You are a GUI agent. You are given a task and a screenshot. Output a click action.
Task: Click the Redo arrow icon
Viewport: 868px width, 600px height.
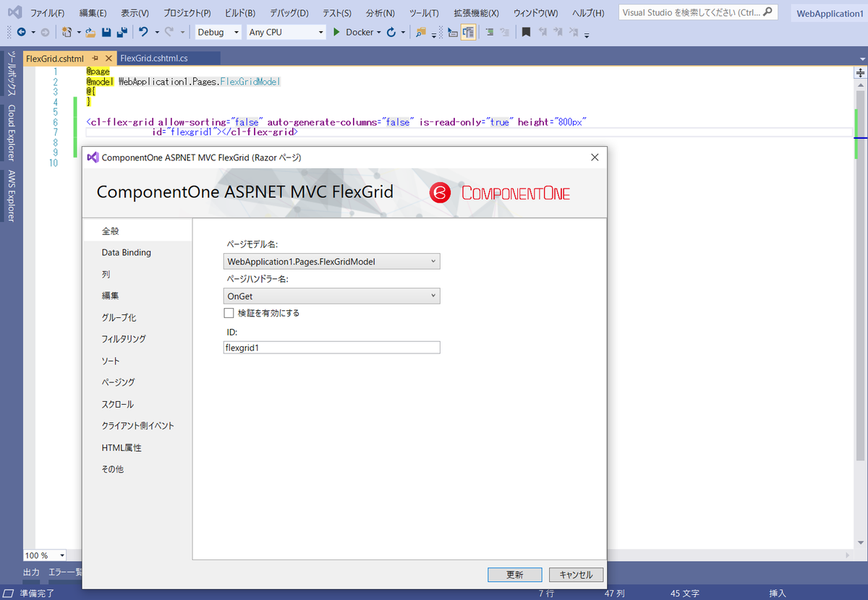point(169,33)
